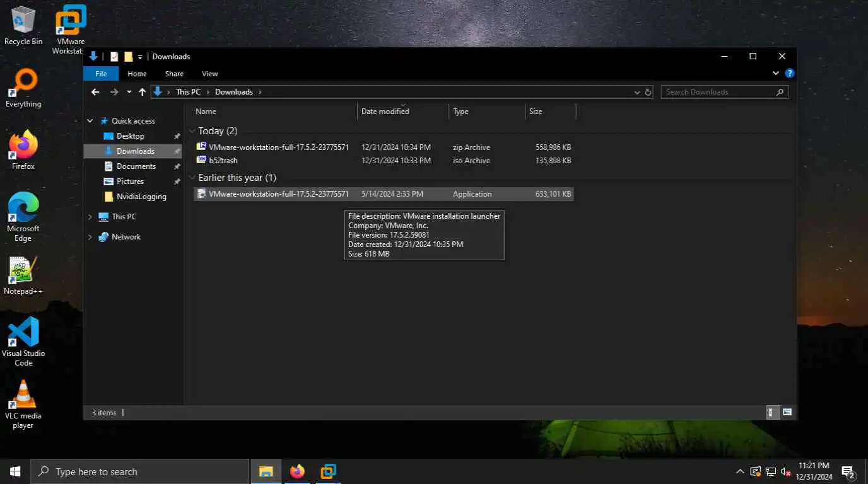Viewport: 868px width, 484px height.
Task: Select Desktop in Quick access
Action: (131, 136)
